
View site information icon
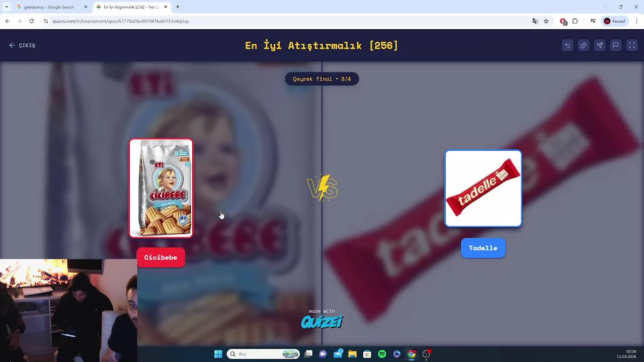point(45,21)
